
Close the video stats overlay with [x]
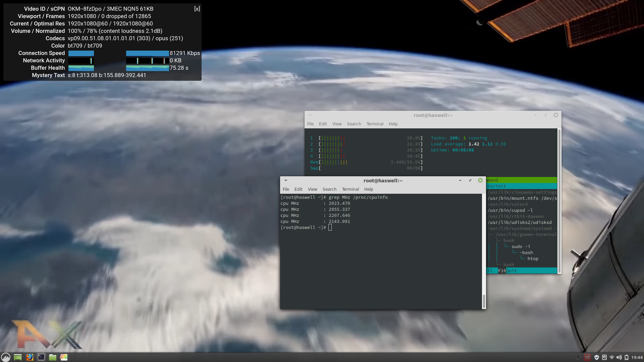click(197, 9)
